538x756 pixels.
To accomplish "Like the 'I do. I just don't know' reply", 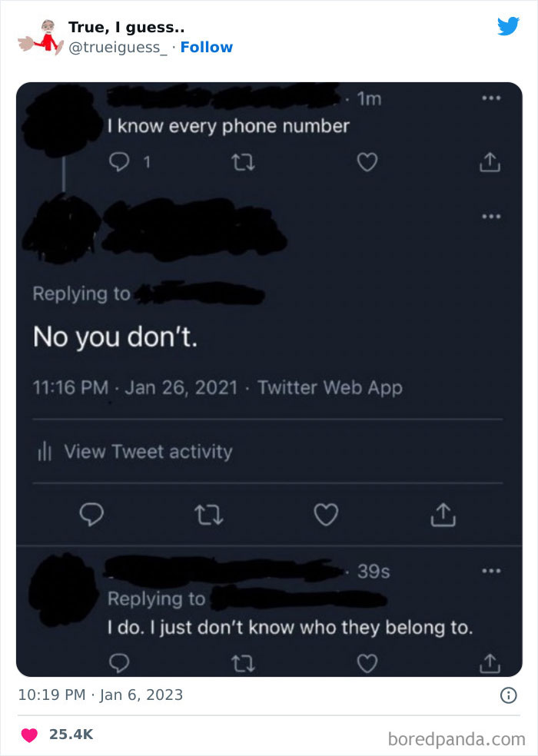I will [x=367, y=664].
